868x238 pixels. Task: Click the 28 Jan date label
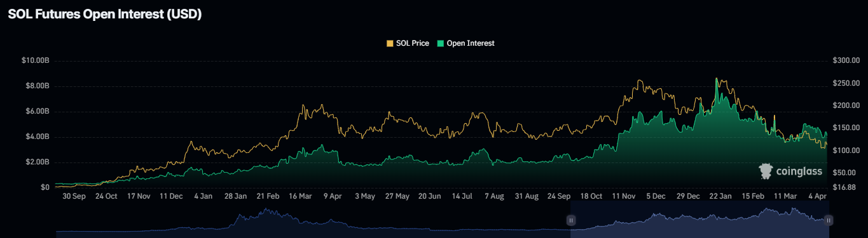236,197
